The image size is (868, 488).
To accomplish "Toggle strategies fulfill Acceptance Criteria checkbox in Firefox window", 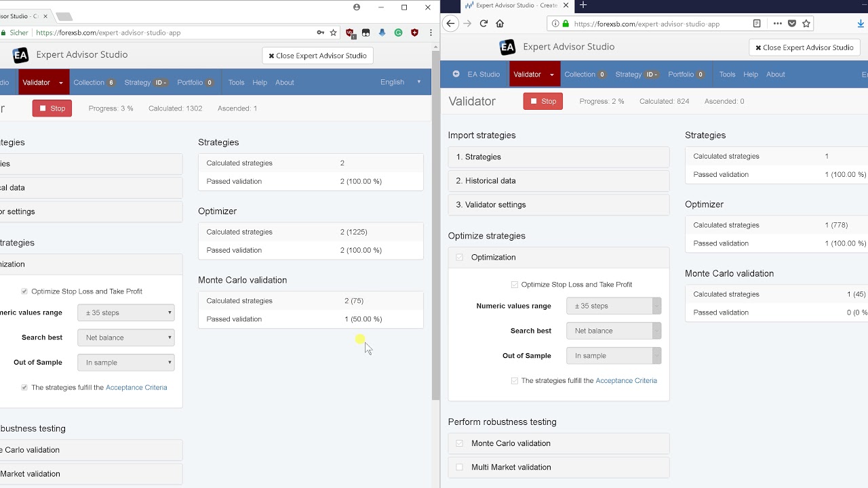I will [x=515, y=381].
